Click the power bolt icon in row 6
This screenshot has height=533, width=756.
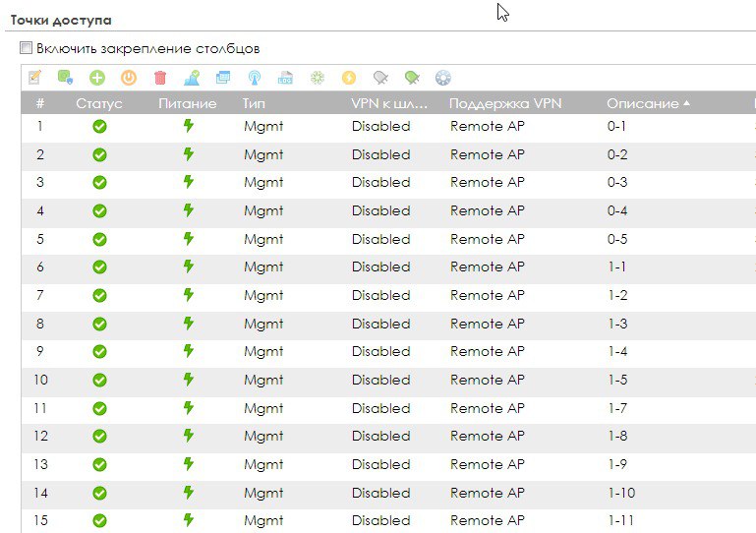pyautogui.click(x=189, y=266)
